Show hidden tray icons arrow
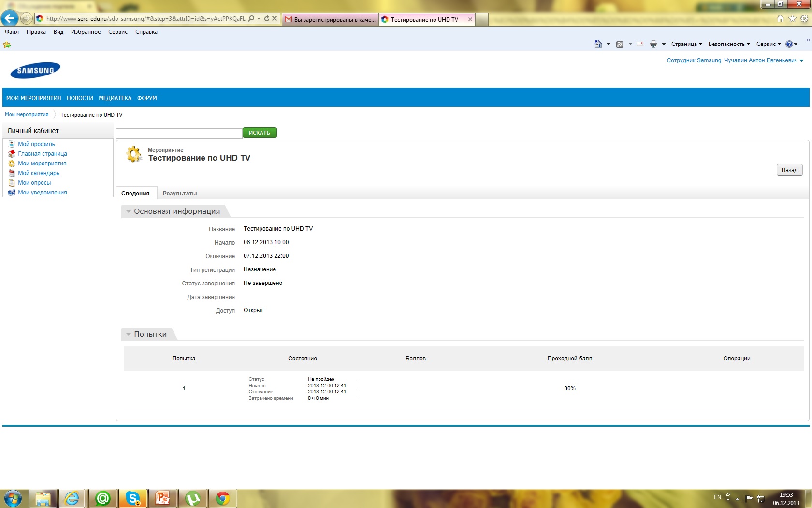This screenshot has width=812, height=508. [737, 498]
